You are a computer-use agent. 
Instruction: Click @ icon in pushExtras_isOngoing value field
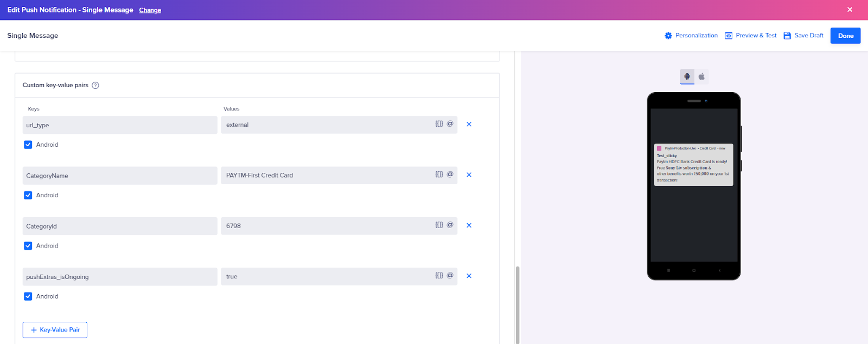click(450, 275)
